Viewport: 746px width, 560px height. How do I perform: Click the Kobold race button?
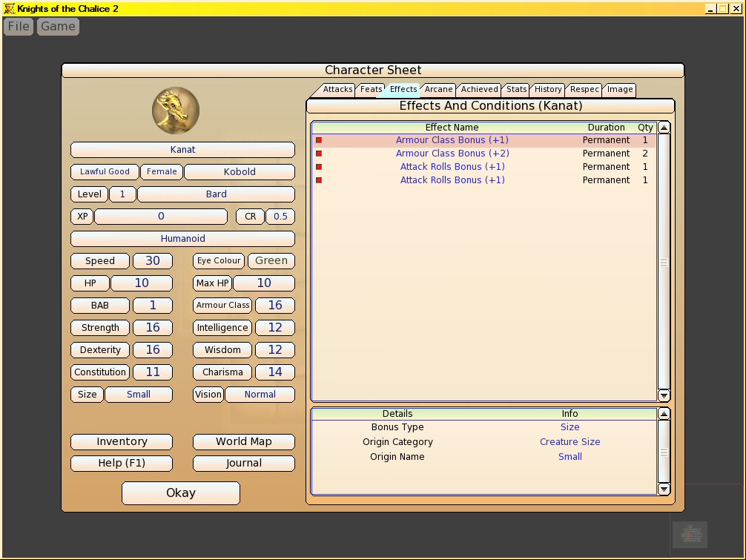click(x=240, y=172)
